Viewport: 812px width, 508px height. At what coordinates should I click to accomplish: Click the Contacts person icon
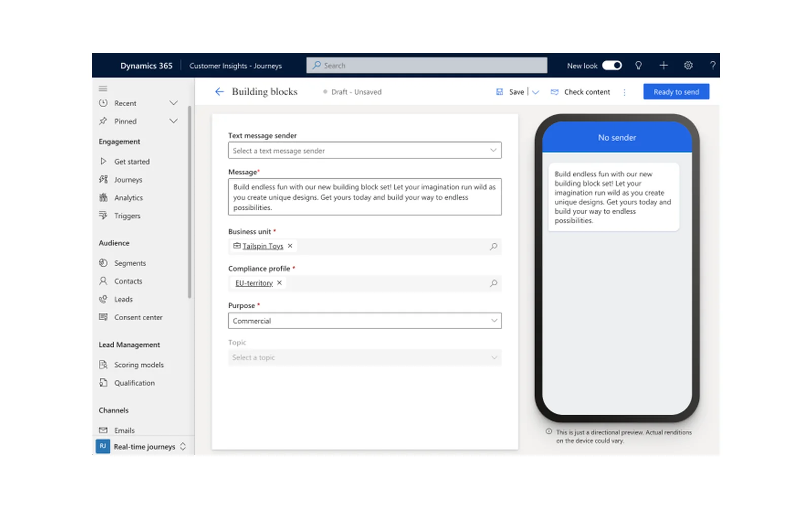click(103, 281)
